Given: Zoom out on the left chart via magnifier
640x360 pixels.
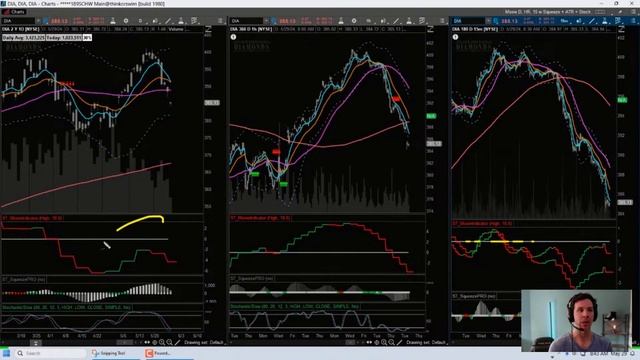Looking at the screenshot, I should click(169, 342).
